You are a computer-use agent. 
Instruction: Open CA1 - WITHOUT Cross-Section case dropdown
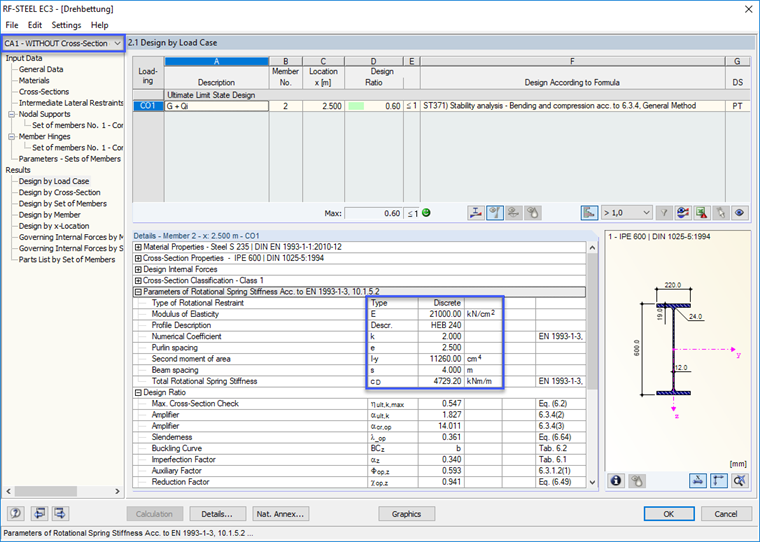tap(63, 44)
